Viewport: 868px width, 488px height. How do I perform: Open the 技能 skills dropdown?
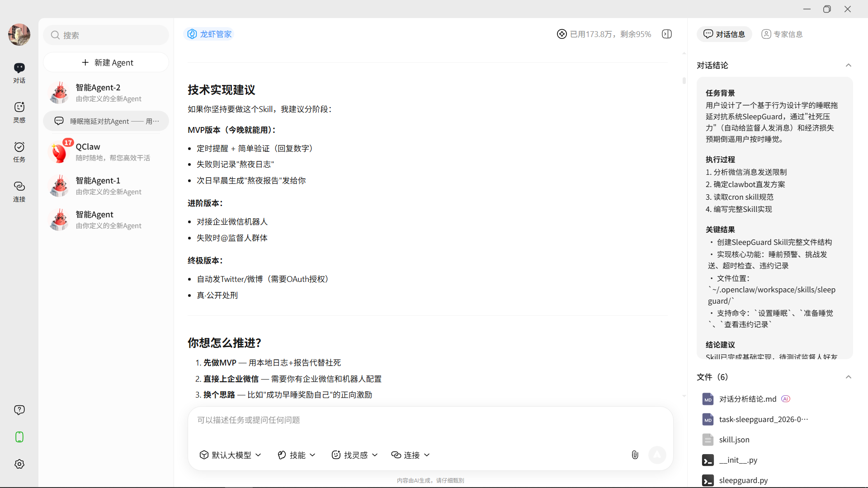click(x=297, y=455)
